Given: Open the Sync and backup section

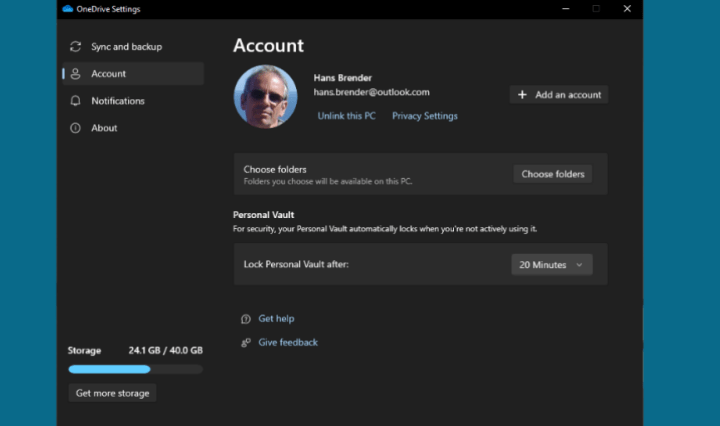Looking at the screenshot, I should pos(126,47).
